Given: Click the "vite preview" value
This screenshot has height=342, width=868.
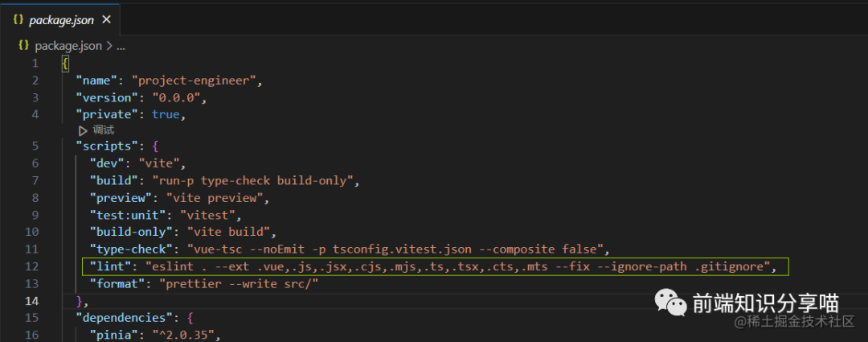Looking at the screenshot, I should pos(215,198).
